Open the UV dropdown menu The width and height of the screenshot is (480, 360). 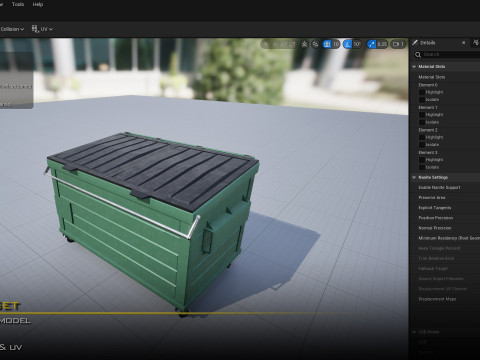pos(47,29)
